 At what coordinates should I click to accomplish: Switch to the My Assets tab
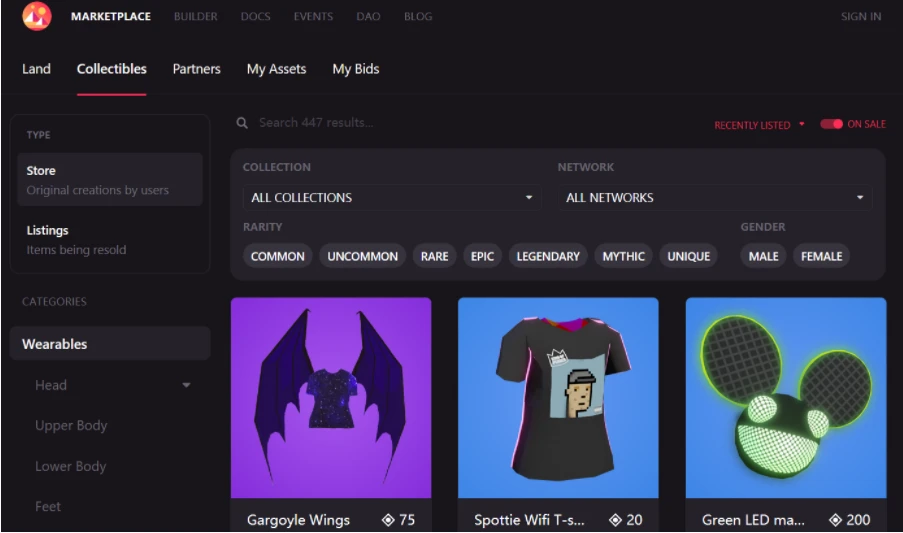(276, 69)
